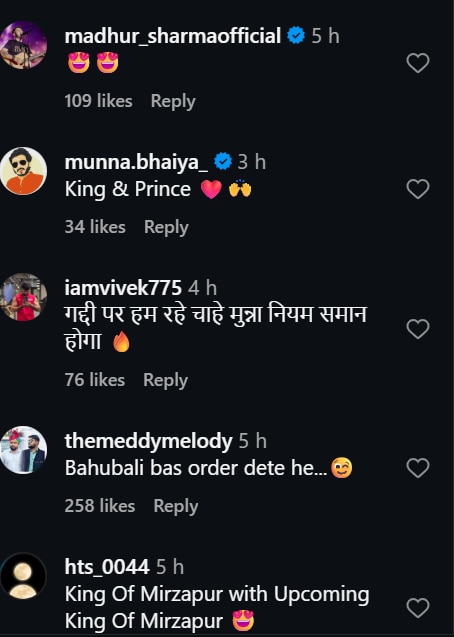The image size is (454, 637).
Task: View 109 likes on first comment
Action: (x=98, y=101)
